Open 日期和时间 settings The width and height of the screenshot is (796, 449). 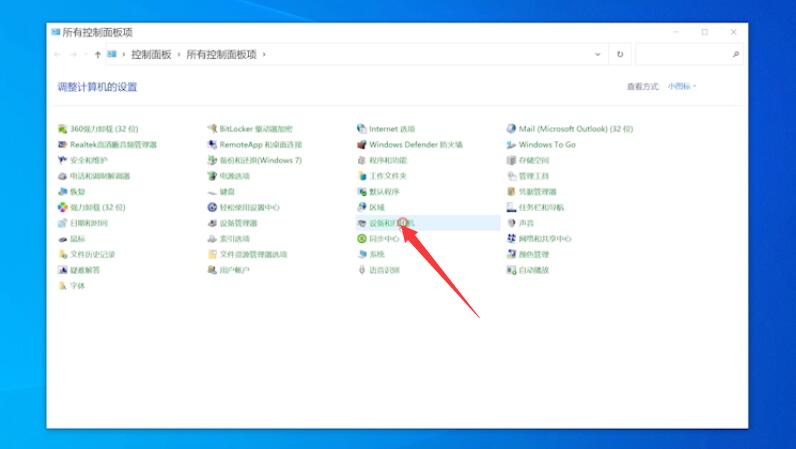[x=82, y=223]
